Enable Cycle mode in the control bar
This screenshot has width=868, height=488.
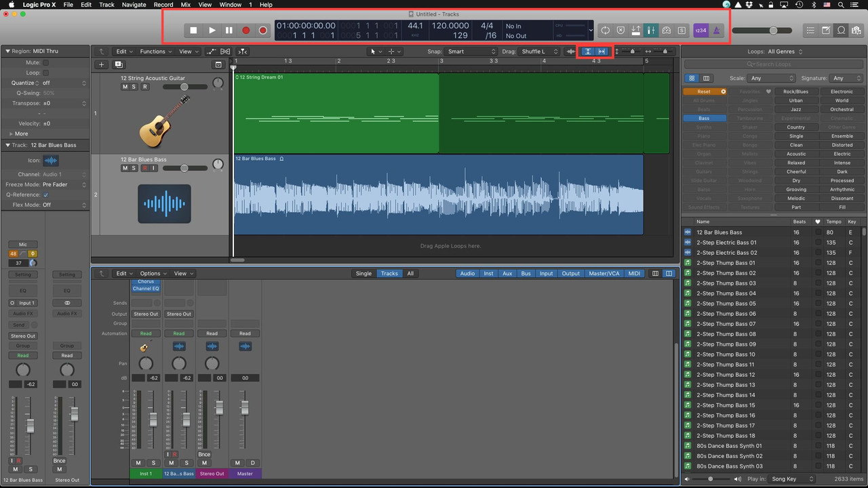[x=605, y=30]
